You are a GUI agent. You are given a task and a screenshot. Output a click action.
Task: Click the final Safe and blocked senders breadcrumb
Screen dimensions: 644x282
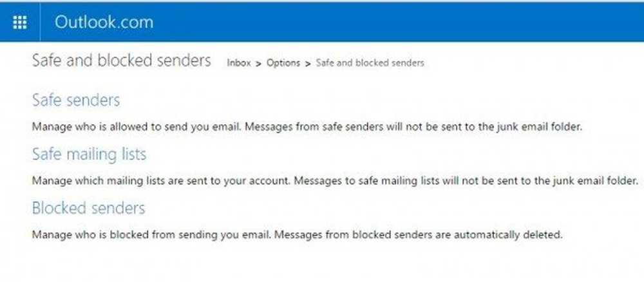click(x=370, y=63)
